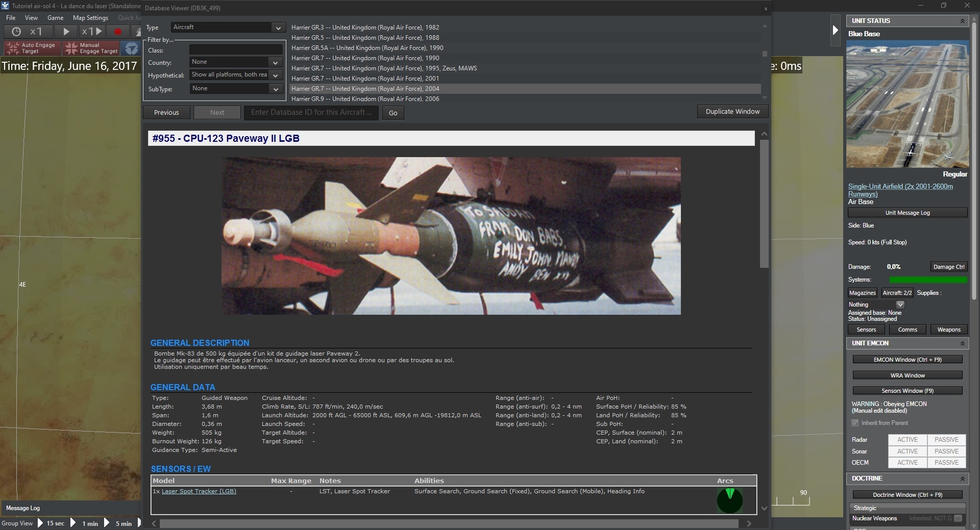Open the Laser Spot Tracker (LGB) link
Viewport: 980px width, 530px height.
pyautogui.click(x=199, y=491)
